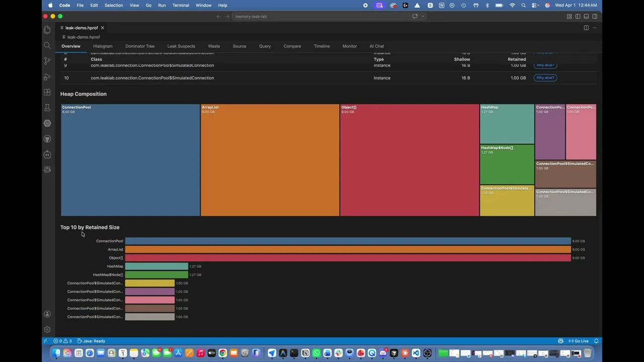Open Finder from the Dock

(56, 353)
